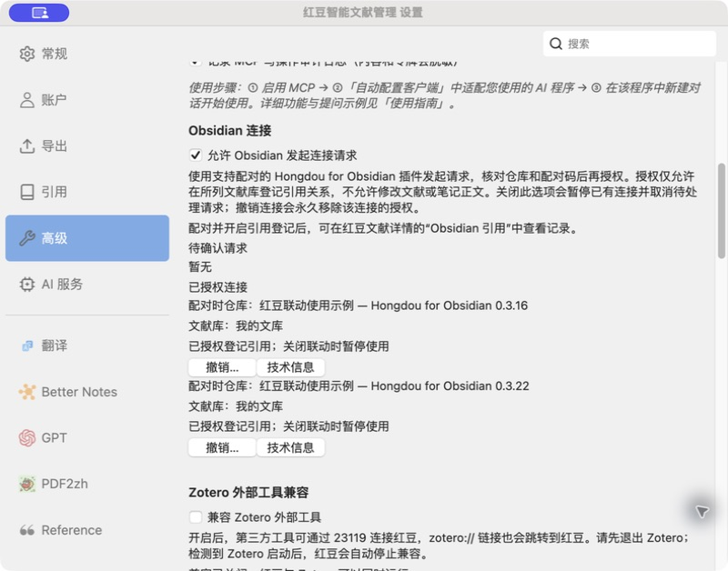
Task: Open the 导出 settings pane
Action: (x=87, y=146)
